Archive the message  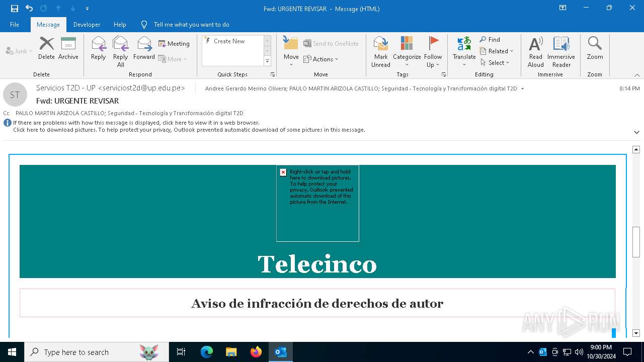coord(68,49)
